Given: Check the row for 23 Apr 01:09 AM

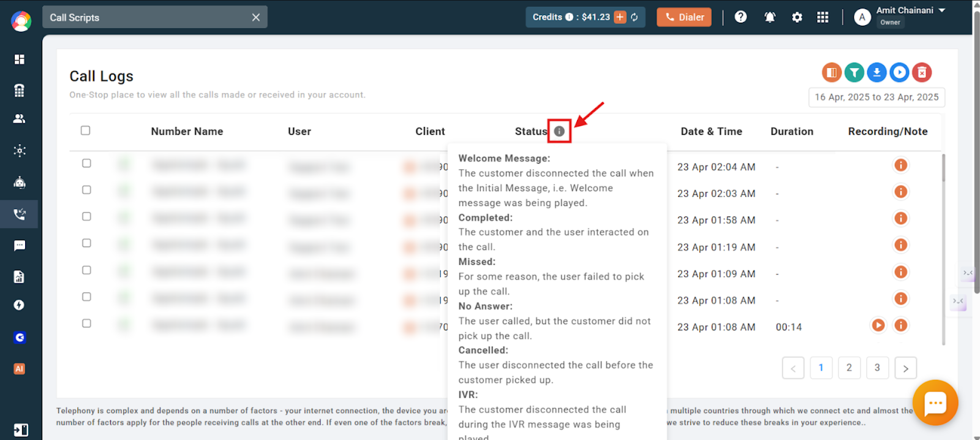Looking at the screenshot, I should click(x=86, y=270).
